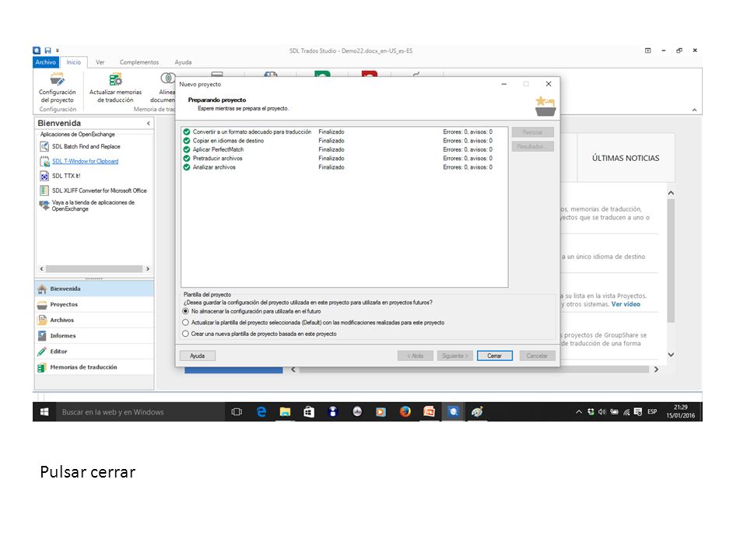Viewport: 747px width, 560px height.
Task: Click the 'Ver vídeo' link
Action: tap(626, 304)
